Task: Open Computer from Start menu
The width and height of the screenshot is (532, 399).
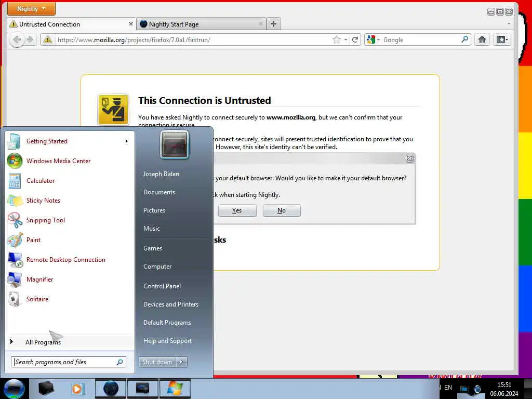Action: coord(157,267)
